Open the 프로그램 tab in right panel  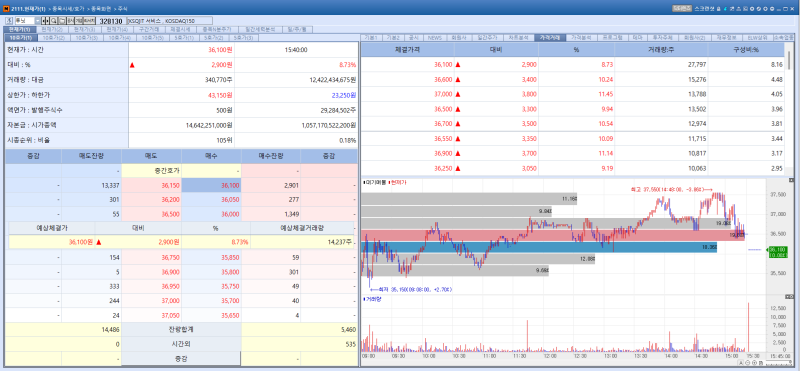[613, 38]
